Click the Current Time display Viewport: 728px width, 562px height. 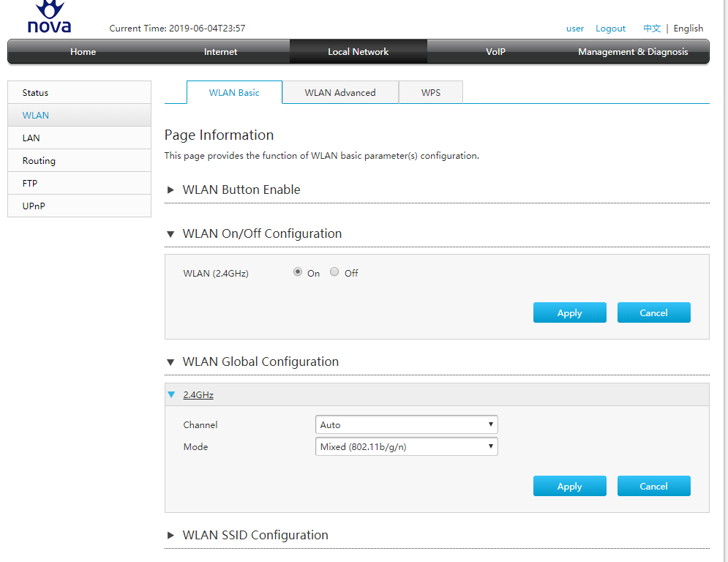tap(177, 29)
